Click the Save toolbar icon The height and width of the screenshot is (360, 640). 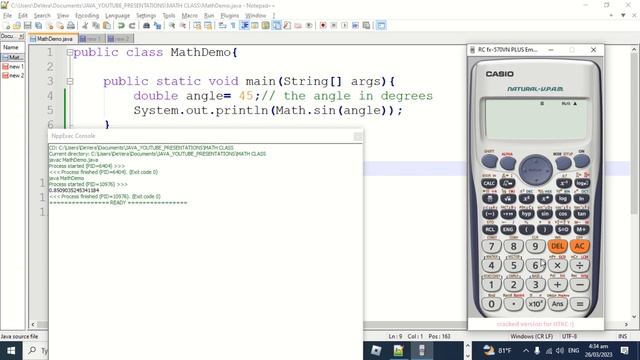(x=27, y=26)
